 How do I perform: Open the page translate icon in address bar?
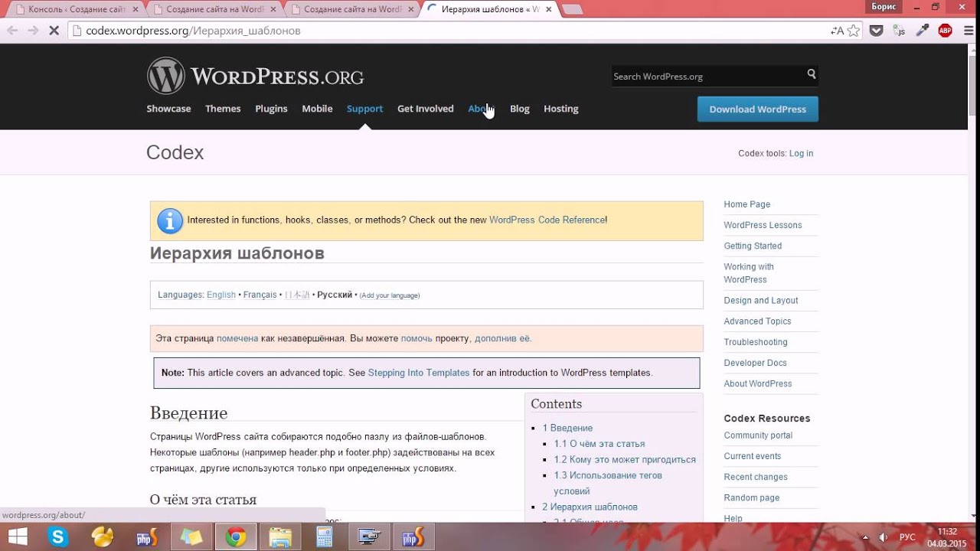point(837,31)
